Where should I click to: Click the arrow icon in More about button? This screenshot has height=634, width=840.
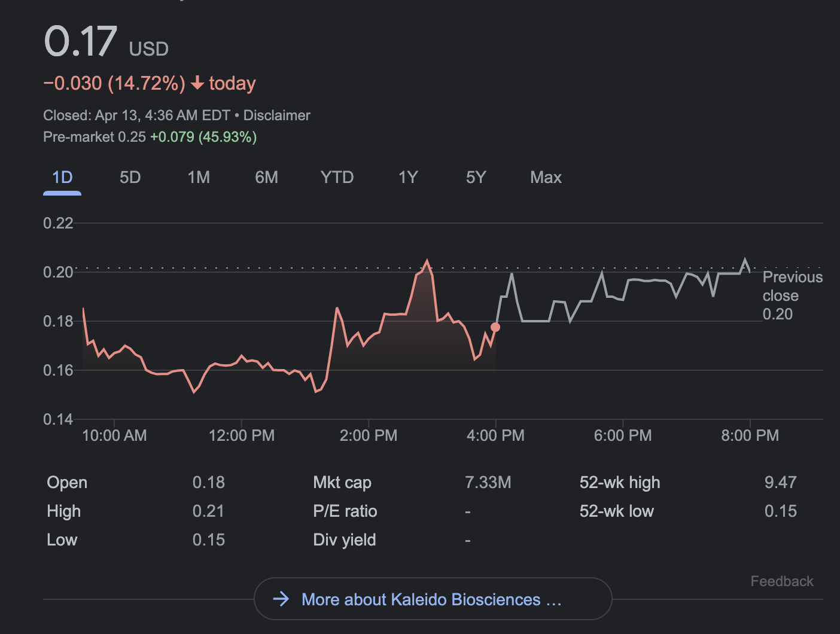pyautogui.click(x=281, y=599)
